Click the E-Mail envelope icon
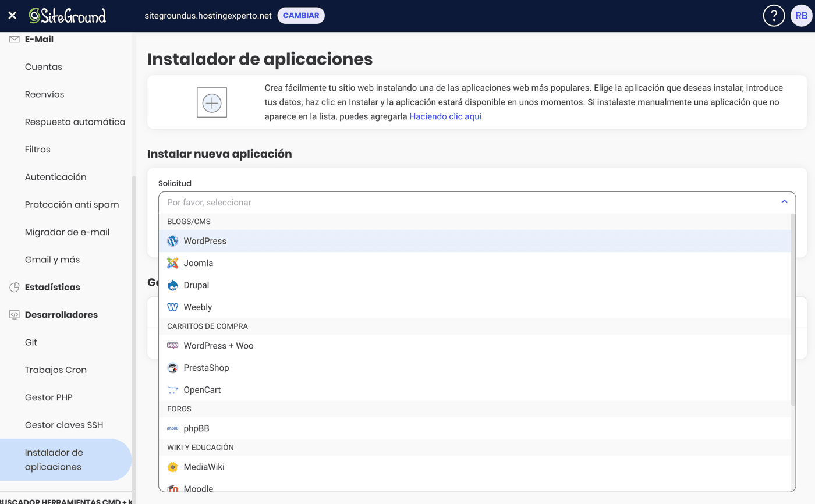Image resolution: width=815 pixels, height=504 pixels. click(x=15, y=39)
